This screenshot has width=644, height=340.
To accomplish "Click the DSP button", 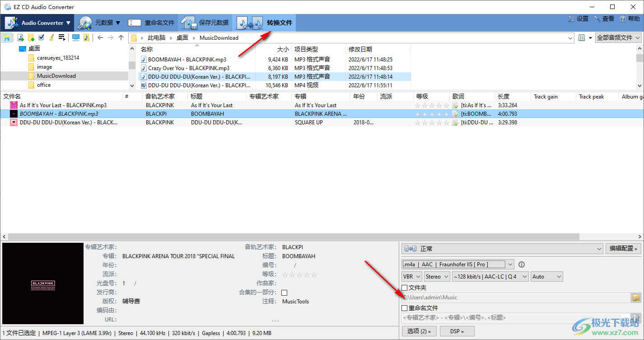I will click(457, 331).
